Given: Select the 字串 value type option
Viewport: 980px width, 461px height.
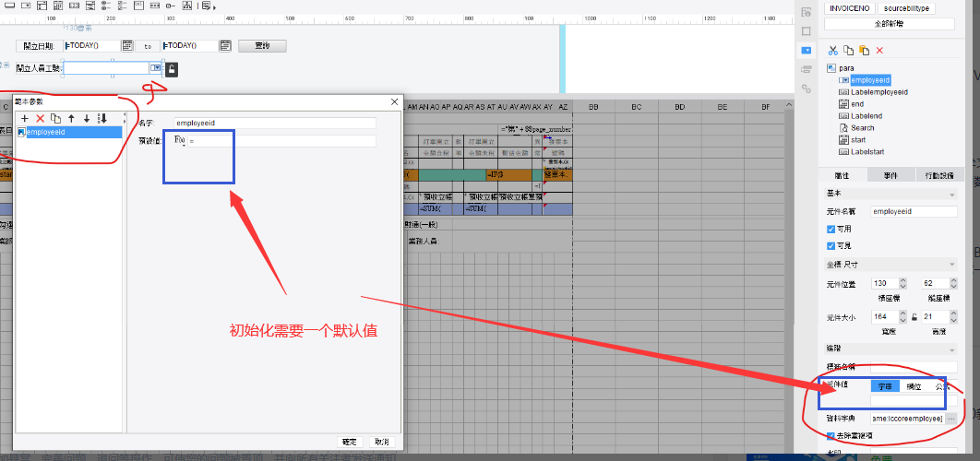Looking at the screenshot, I should (885, 386).
